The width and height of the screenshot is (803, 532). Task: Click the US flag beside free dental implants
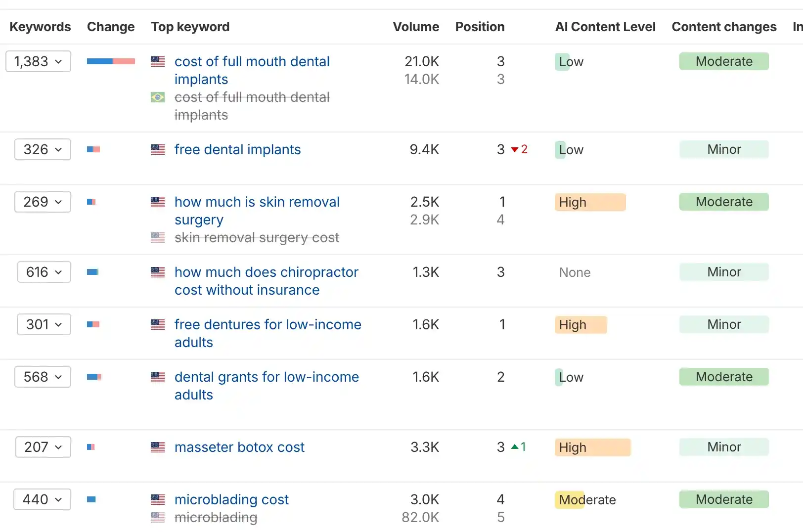coord(158,149)
